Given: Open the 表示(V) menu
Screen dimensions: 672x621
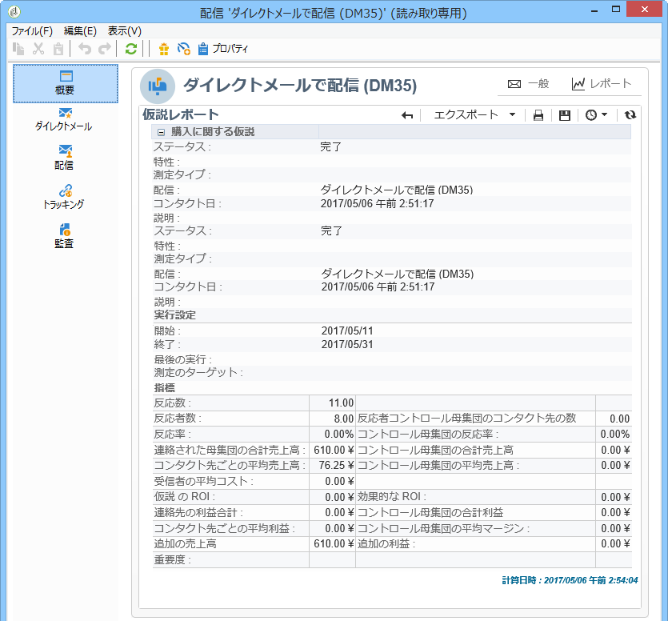Looking at the screenshot, I should tap(124, 31).
